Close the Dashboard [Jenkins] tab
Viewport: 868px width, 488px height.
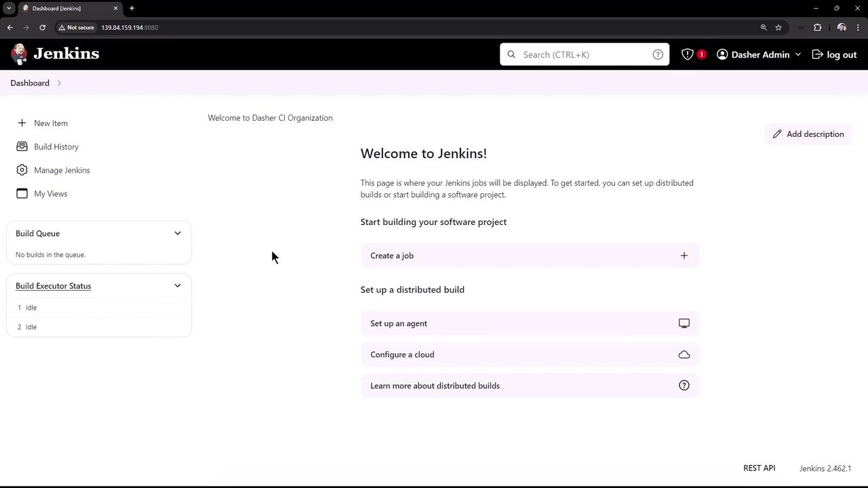pos(115,8)
